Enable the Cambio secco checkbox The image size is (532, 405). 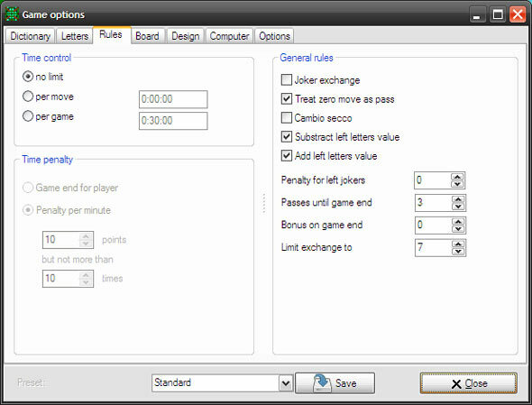click(x=287, y=118)
